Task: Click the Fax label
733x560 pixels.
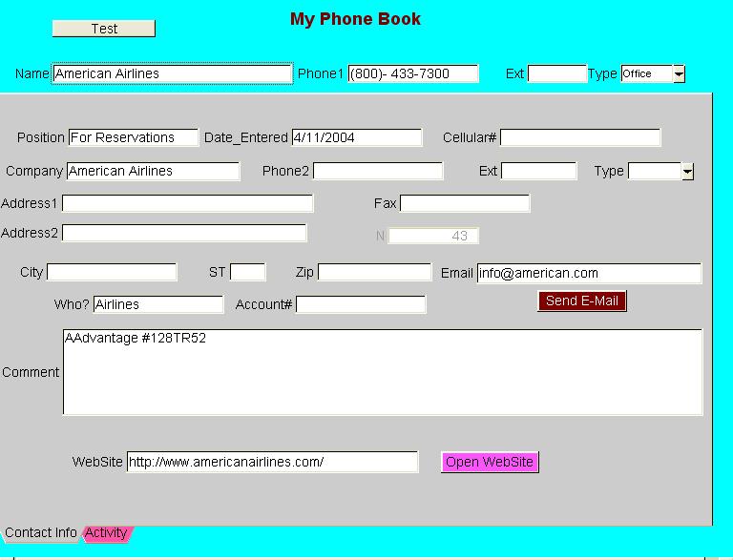Action: [385, 203]
